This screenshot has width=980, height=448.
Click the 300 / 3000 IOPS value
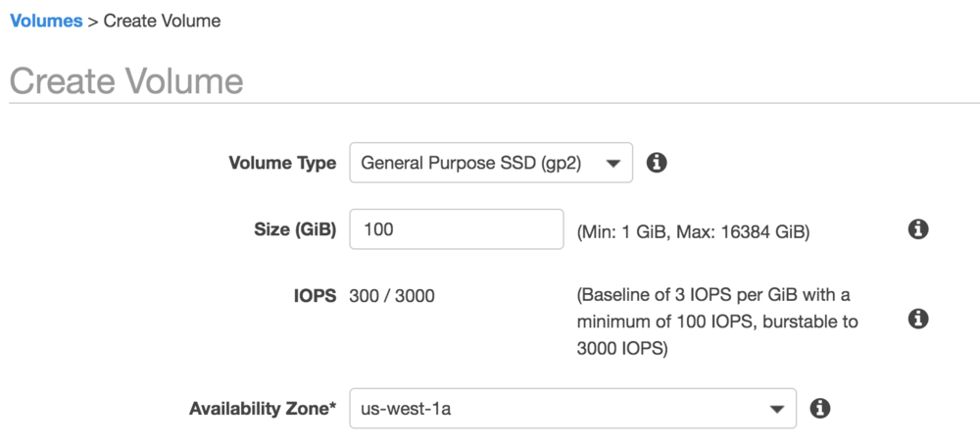(x=392, y=295)
